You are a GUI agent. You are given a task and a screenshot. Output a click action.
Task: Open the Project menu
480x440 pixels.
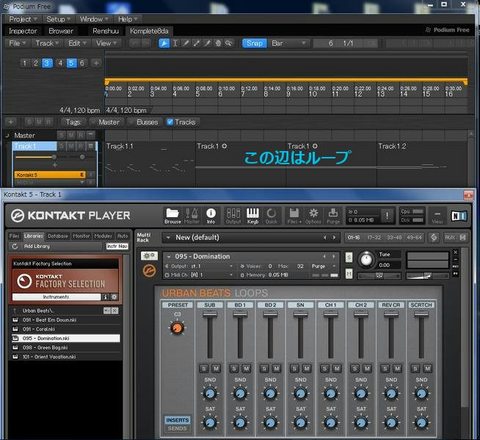[23, 19]
